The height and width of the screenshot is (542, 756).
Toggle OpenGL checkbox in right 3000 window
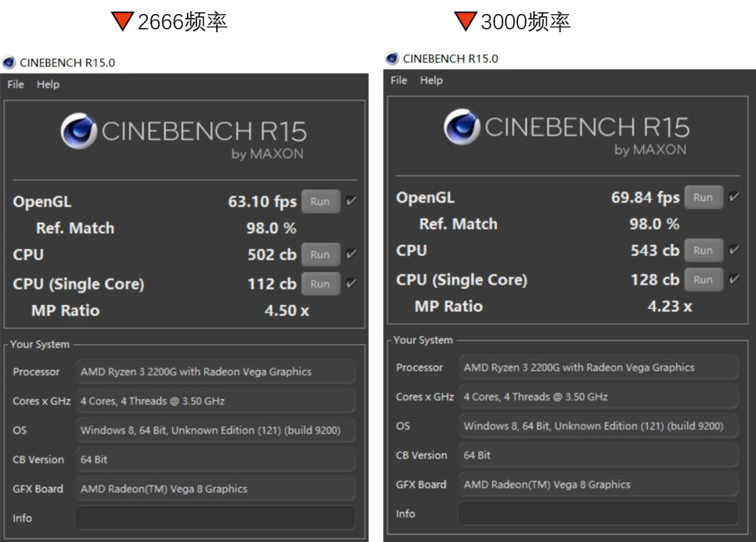pyautogui.click(x=734, y=196)
